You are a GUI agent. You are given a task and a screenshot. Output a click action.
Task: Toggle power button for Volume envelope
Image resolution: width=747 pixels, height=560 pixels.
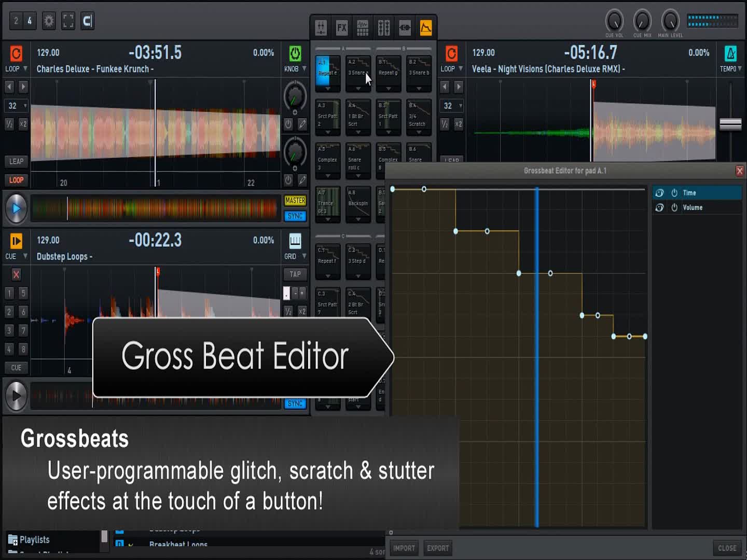click(x=674, y=207)
